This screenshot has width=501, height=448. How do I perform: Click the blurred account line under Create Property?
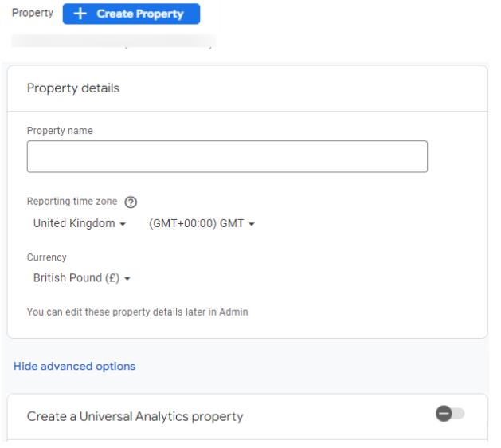coord(113,44)
